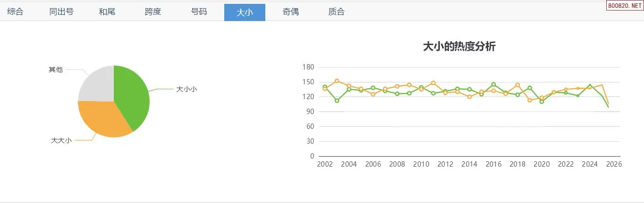The image size is (644, 204).
Task: Click the green data point at 2016
Action: pyautogui.click(x=493, y=84)
